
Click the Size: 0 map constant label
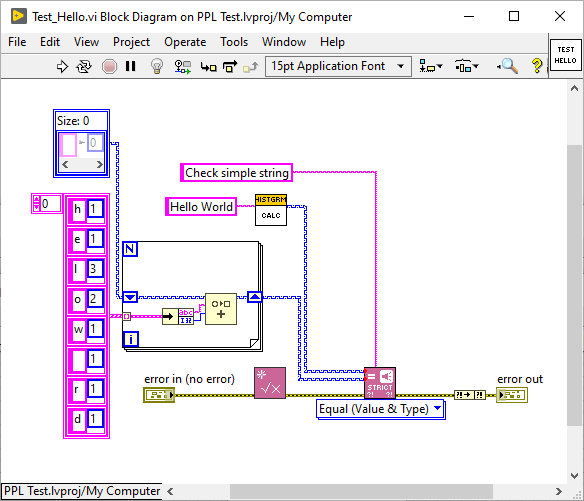click(x=73, y=121)
